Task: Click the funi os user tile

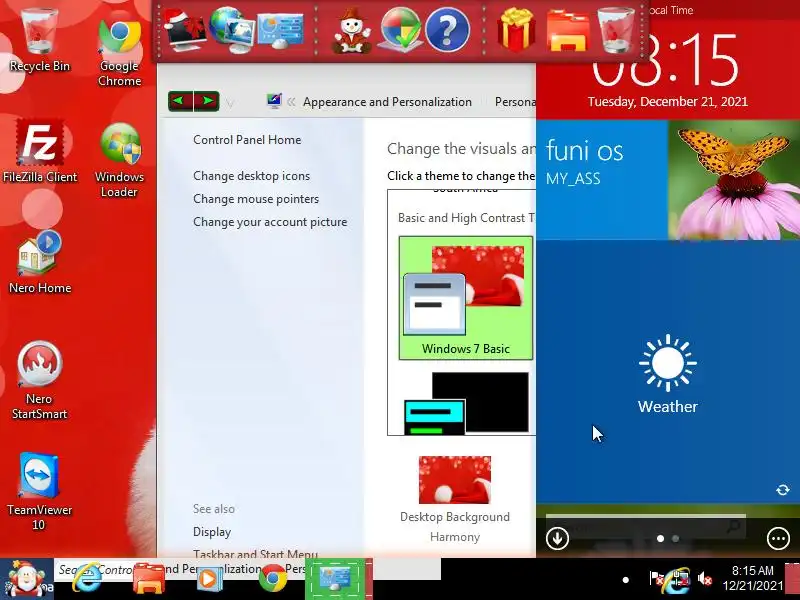Action: [x=602, y=180]
